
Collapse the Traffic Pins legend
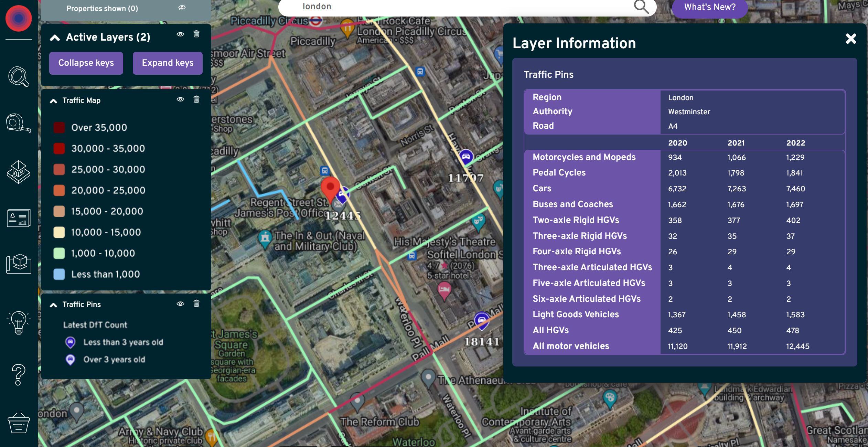click(x=53, y=305)
